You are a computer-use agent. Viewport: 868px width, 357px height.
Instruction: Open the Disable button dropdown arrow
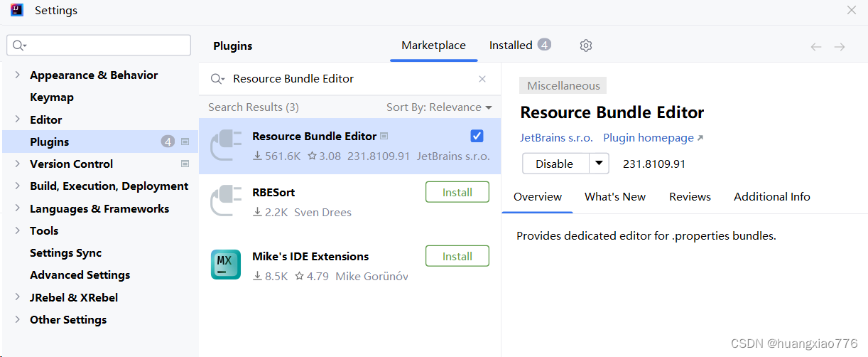tap(600, 164)
